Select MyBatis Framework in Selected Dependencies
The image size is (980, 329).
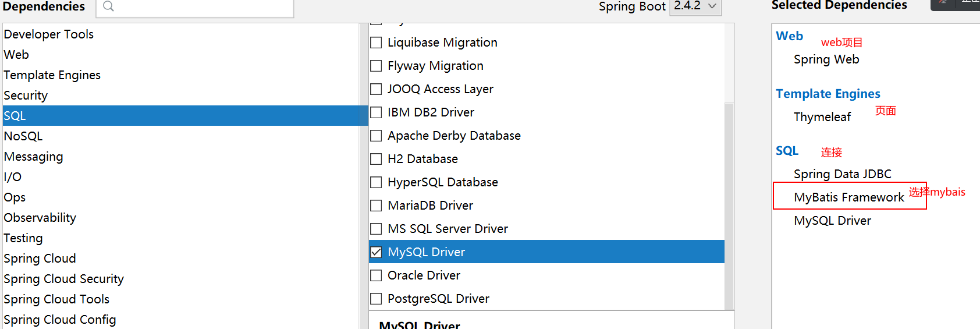tap(849, 197)
